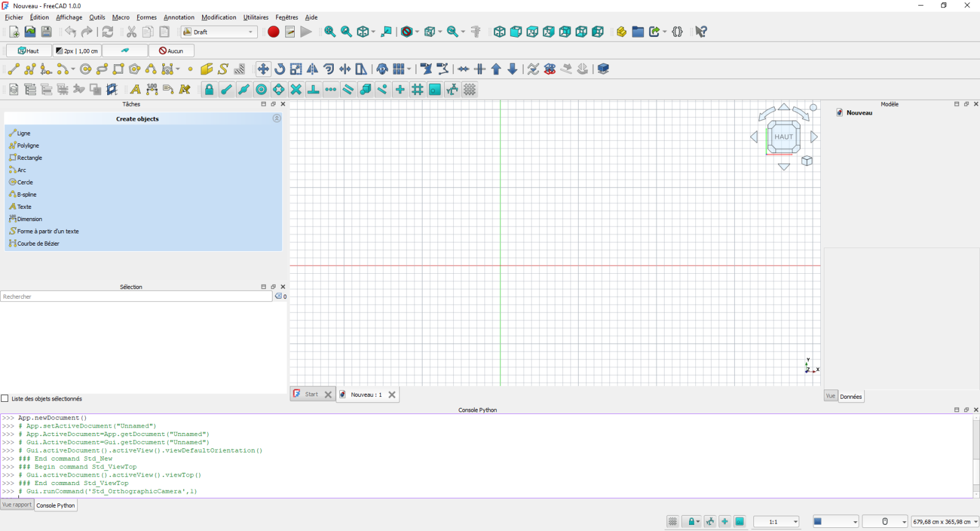Toggle the Snap Lock button
The image size is (980, 531).
[x=209, y=89]
